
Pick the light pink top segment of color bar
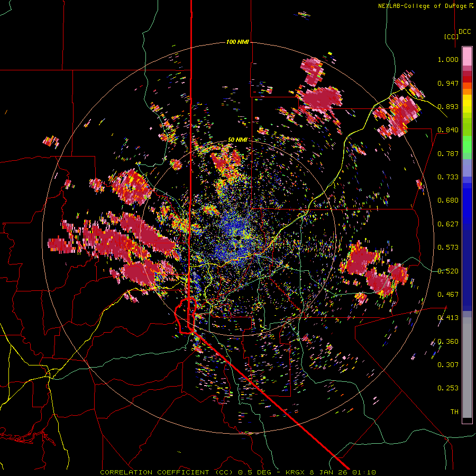click(467, 56)
